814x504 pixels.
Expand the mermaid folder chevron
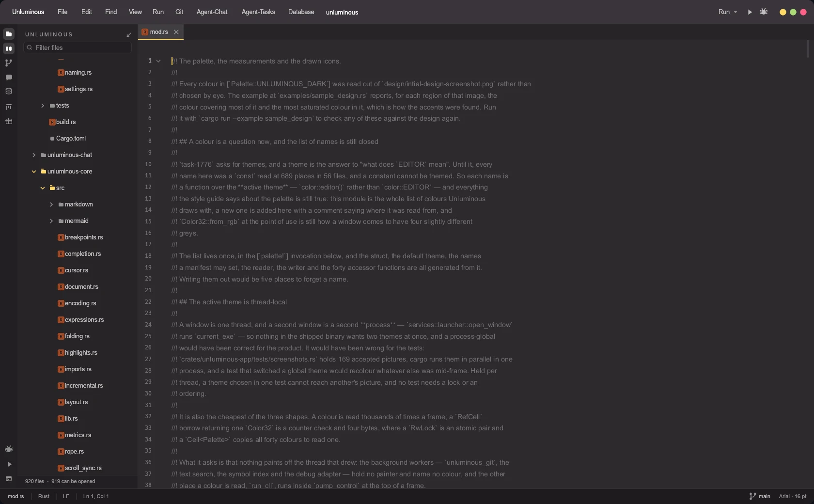coord(51,221)
